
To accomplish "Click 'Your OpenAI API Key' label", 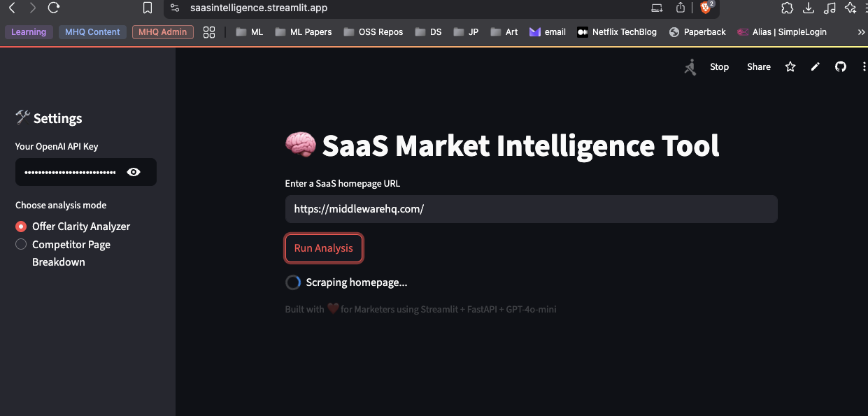I will (x=57, y=146).
